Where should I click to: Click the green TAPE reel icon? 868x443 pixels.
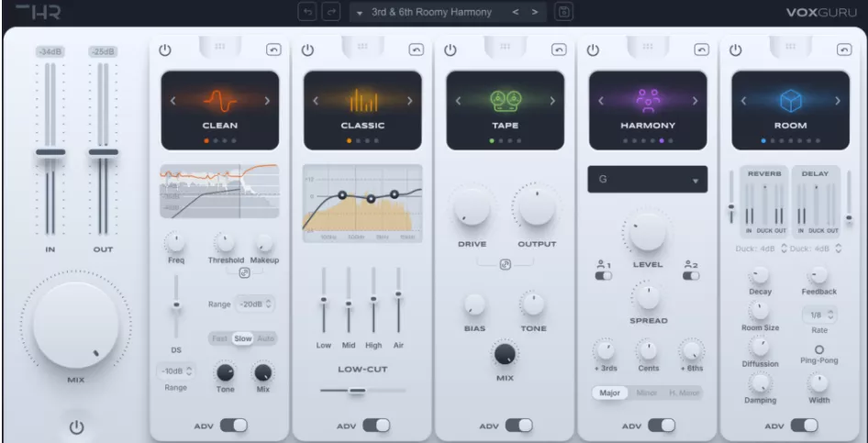tap(506, 100)
